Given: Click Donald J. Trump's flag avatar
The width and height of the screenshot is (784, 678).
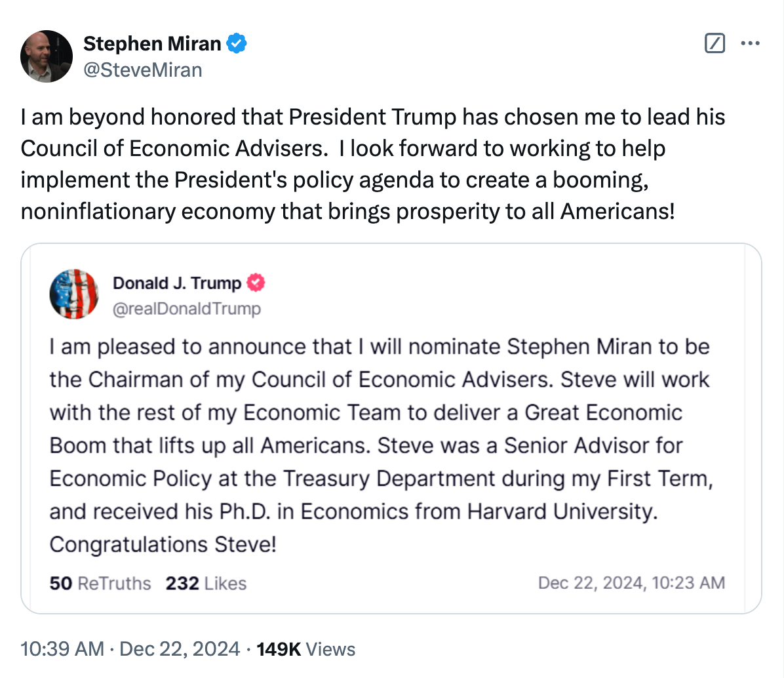Looking at the screenshot, I should click(x=74, y=294).
